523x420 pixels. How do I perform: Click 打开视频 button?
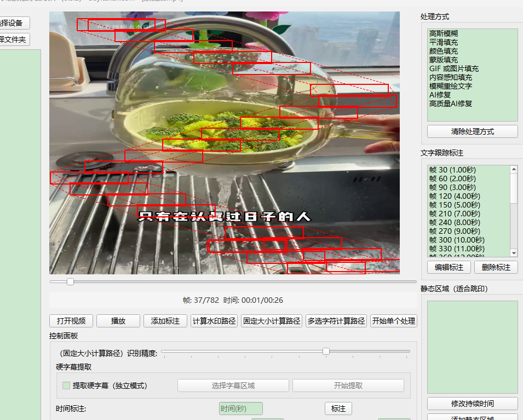[71, 321]
